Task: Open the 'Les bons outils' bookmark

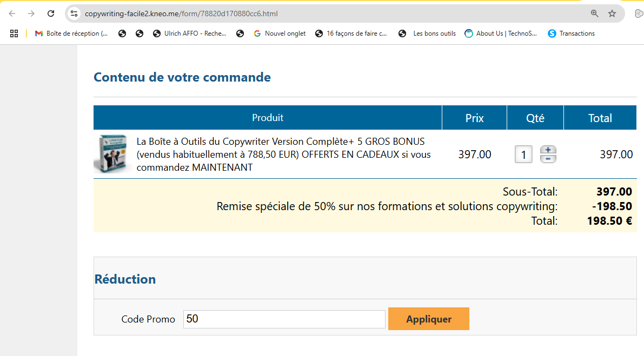Action: (427, 33)
